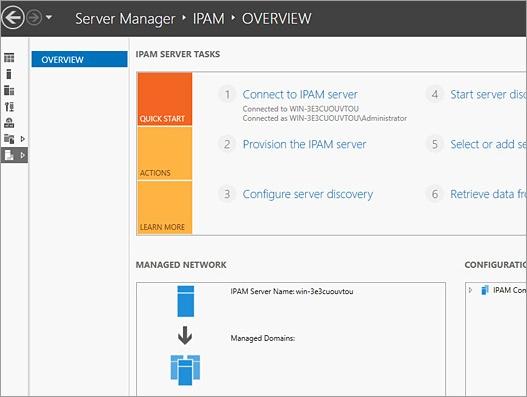Open the AD DS tools sidebar icon

pos(9,107)
